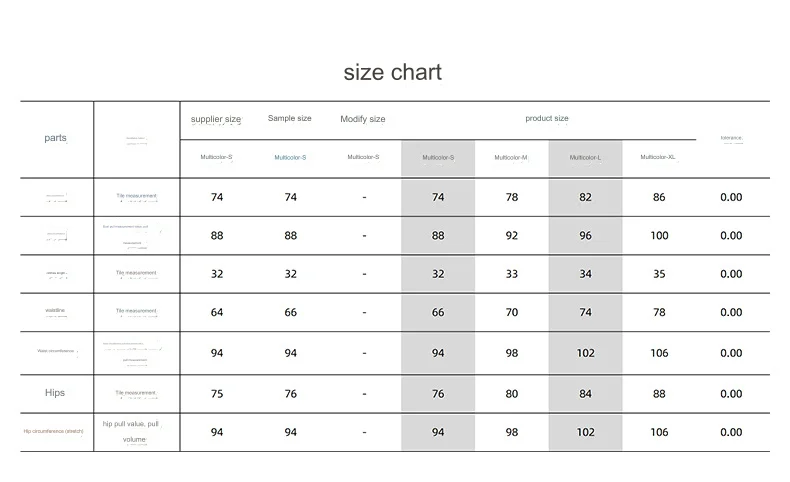The image size is (790, 482).
Task: Select the Multicolor-M column header
Action: (511, 157)
